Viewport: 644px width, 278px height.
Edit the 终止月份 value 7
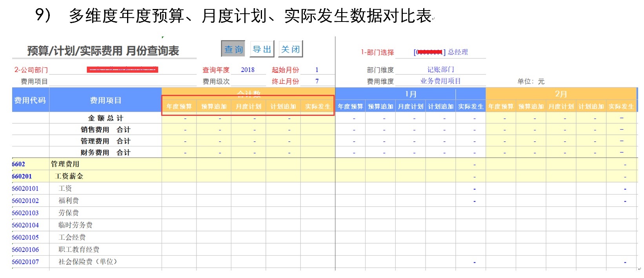coord(317,81)
